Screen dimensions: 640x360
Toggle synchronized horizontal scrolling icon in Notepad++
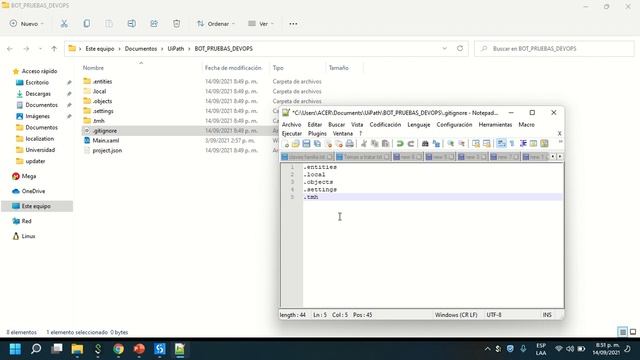click(486, 144)
